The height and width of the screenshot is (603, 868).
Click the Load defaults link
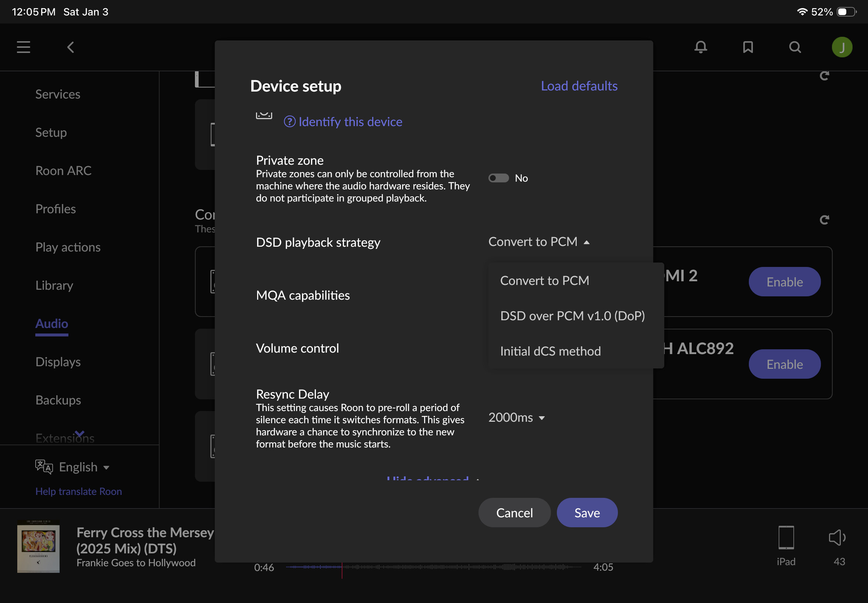(579, 86)
